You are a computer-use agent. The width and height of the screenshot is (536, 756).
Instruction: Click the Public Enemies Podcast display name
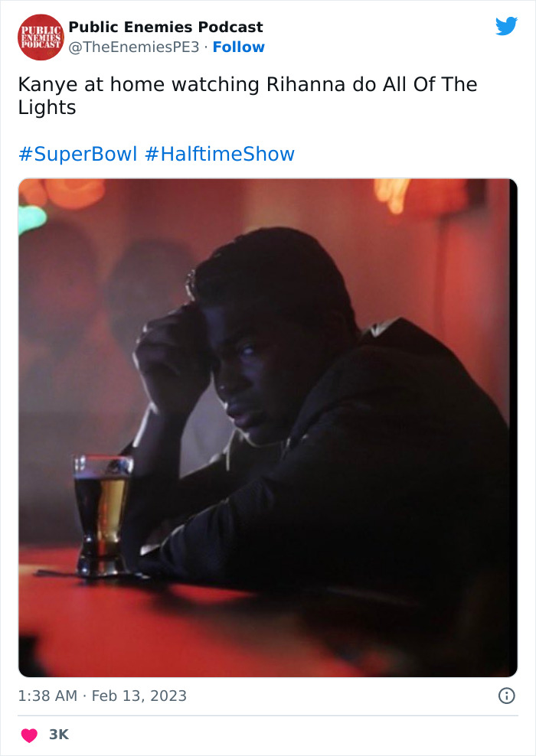pyautogui.click(x=165, y=26)
